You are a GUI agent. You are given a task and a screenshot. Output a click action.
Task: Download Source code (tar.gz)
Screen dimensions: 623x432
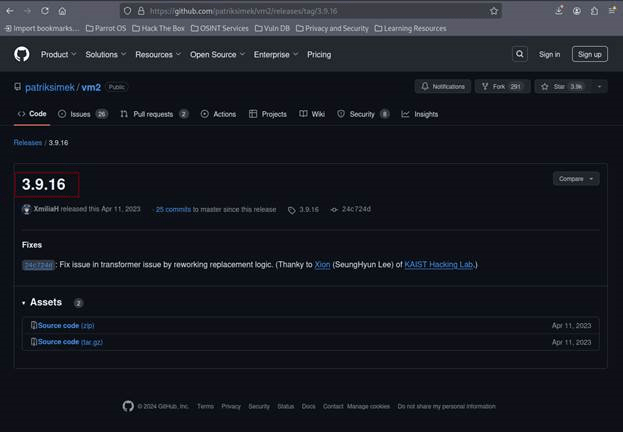(x=58, y=342)
